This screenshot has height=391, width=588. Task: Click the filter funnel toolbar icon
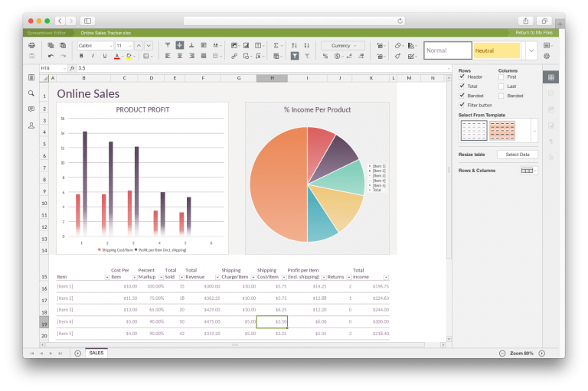click(x=295, y=56)
